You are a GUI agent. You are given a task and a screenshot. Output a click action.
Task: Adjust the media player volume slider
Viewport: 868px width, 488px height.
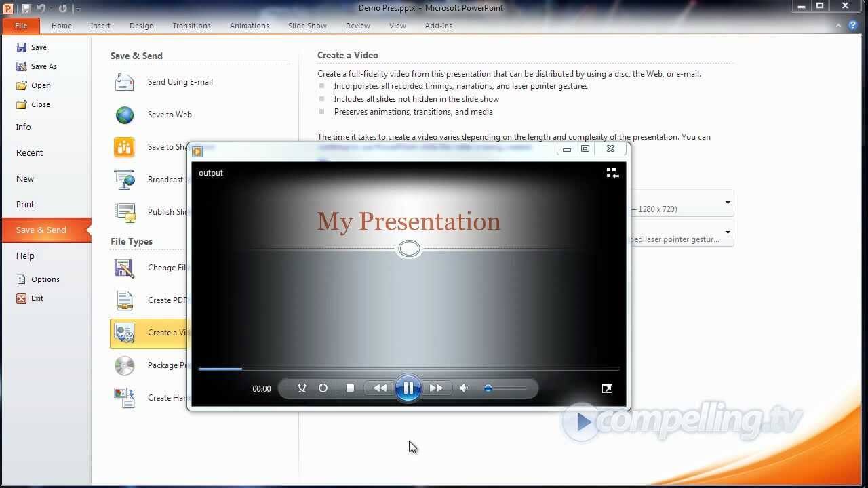(x=505, y=388)
